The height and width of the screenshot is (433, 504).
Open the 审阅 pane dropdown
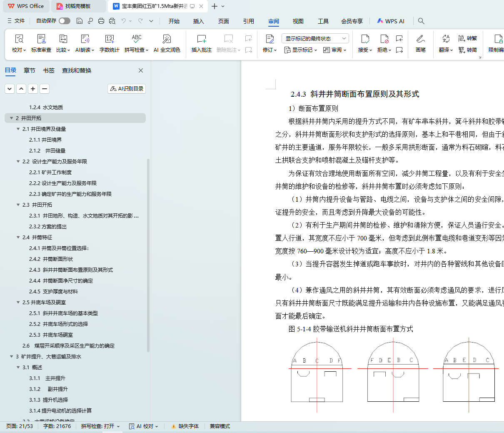point(334,50)
